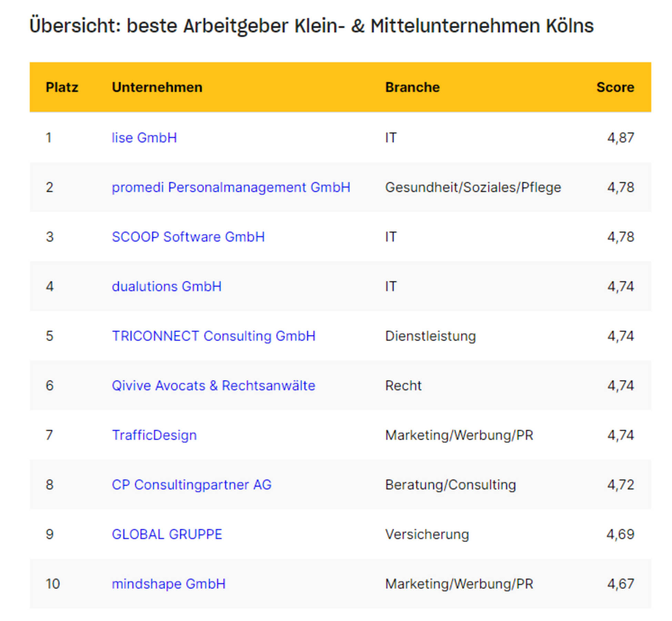Image resolution: width=672 pixels, height=621 pixels.
Task: Click the dualutions GmbH link
Action: [x=167, y=286]
